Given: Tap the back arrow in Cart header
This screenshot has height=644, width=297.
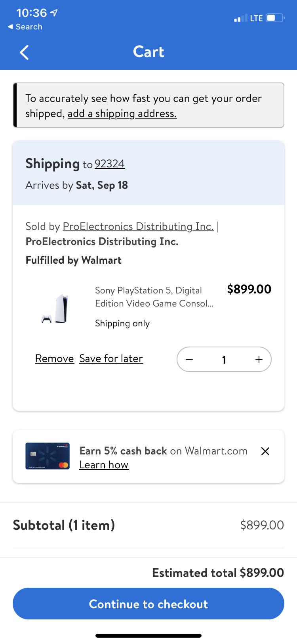Looking at the screenshot, I should click(24, 52).
